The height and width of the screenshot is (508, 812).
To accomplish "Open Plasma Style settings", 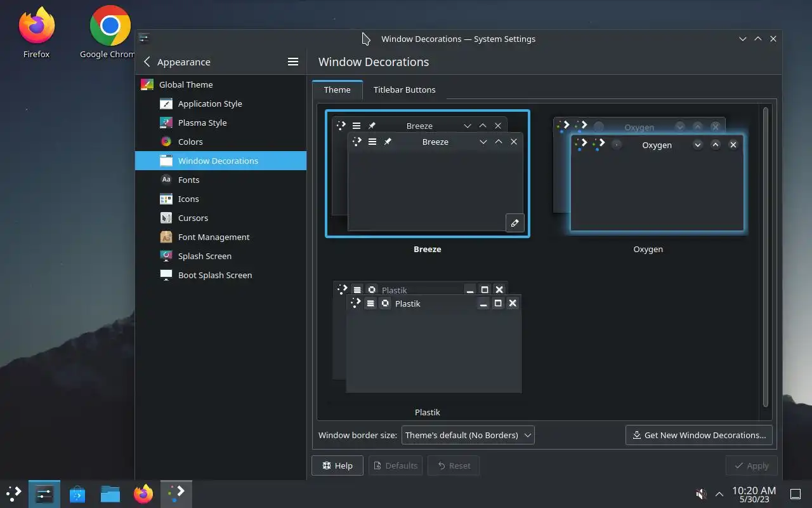I will [221, 123].
